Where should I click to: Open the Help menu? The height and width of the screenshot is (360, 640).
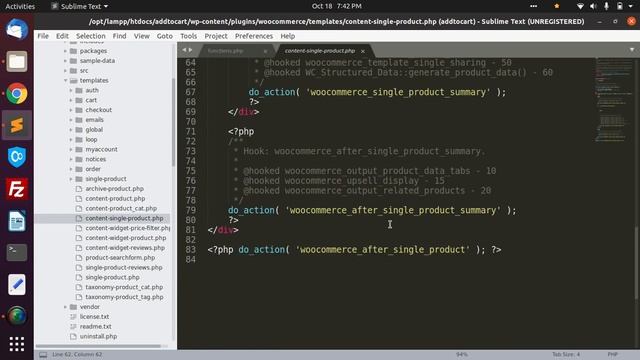point(287,36)
